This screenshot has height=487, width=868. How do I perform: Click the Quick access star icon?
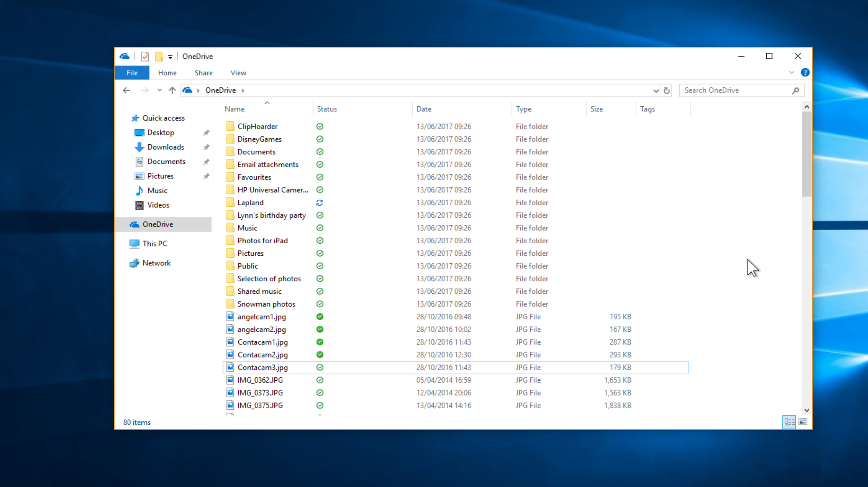[134, 117]
